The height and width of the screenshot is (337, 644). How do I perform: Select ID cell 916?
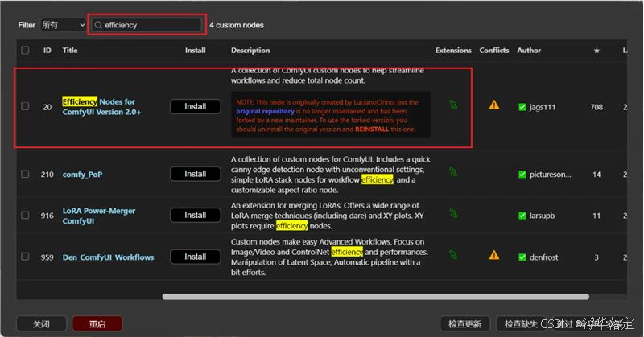[47, 216]
